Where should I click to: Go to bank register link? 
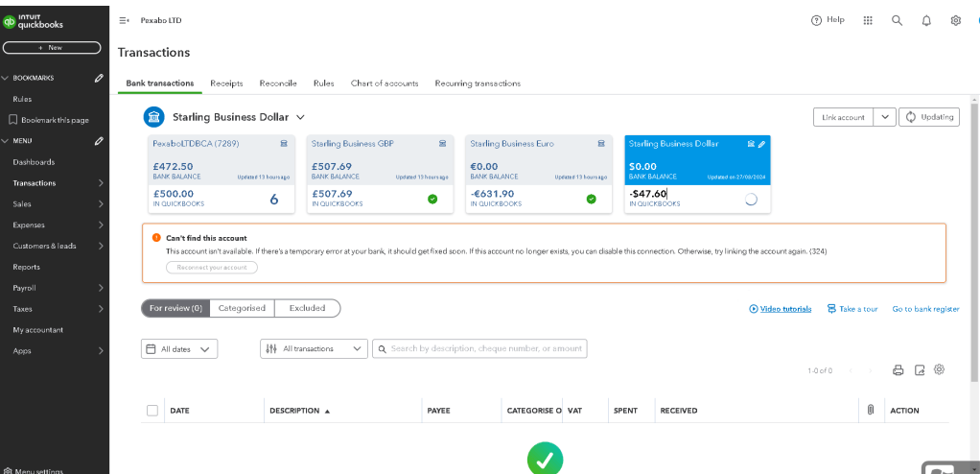925,309
